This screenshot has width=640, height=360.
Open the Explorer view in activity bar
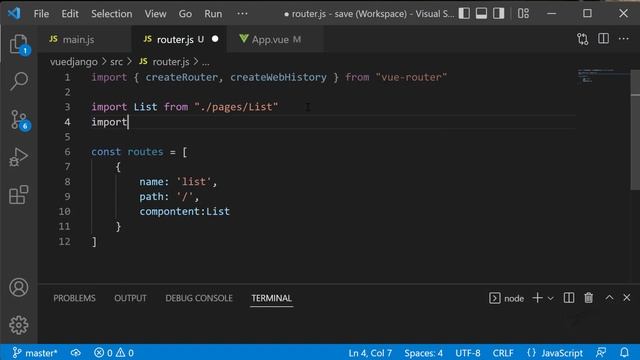coord(19,44)
